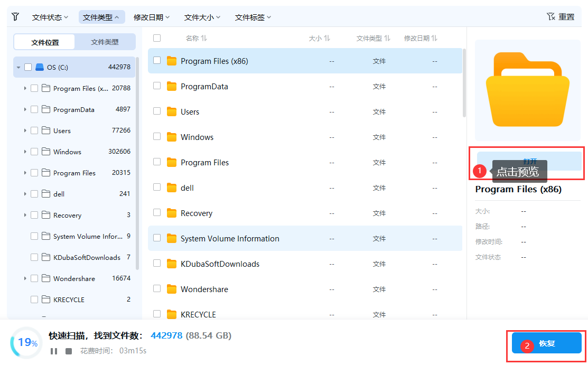
Task: Select the Windows folder checkbox in the list
Action: click(x=156, y=137)
